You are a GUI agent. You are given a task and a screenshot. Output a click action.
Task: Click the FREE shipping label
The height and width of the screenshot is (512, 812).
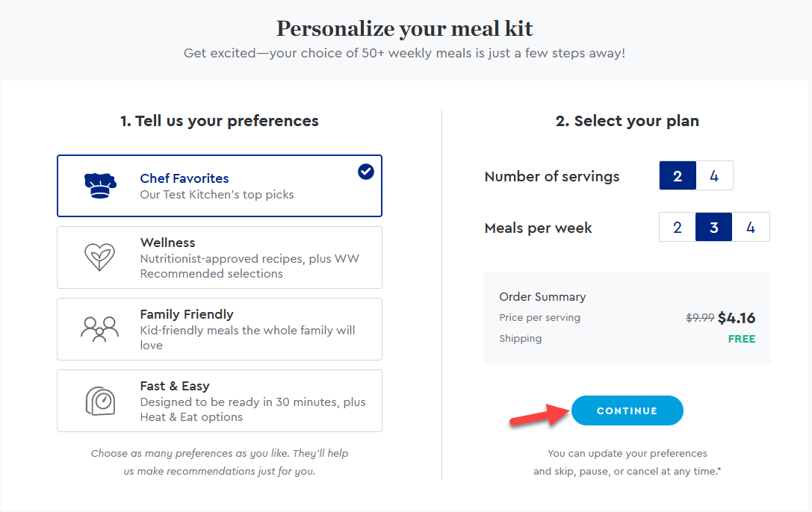tap(742, 340)
